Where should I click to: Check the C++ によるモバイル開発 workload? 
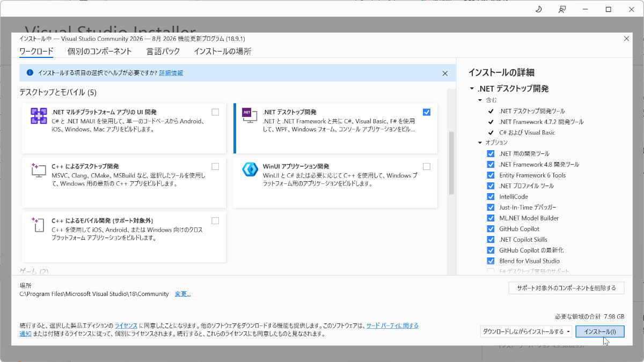pyautogui.click(x=215, y=220)
